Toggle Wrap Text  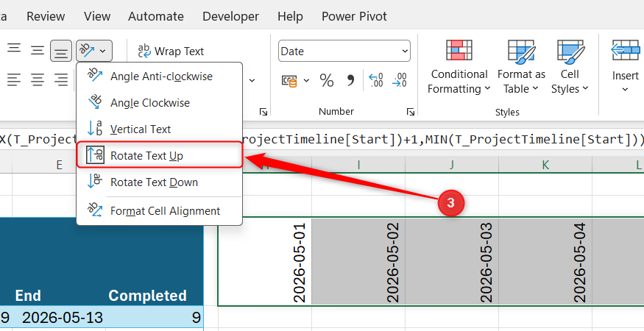tap(171, 51)
